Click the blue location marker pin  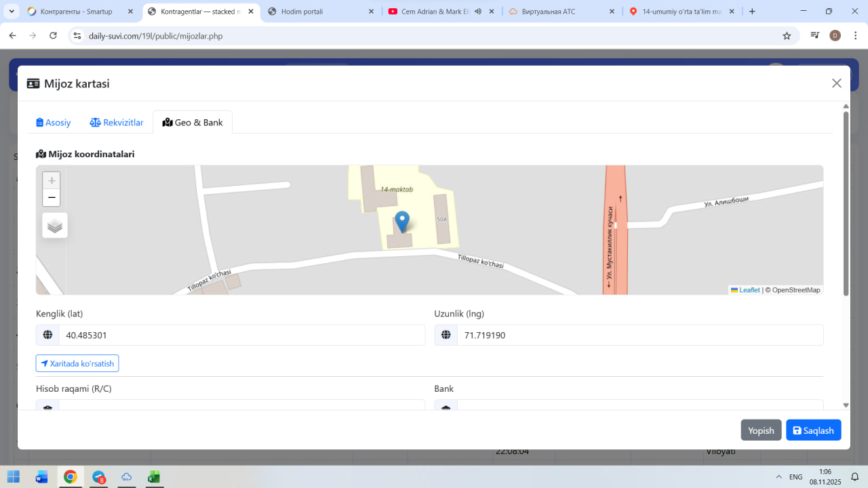tap(402, 222)
